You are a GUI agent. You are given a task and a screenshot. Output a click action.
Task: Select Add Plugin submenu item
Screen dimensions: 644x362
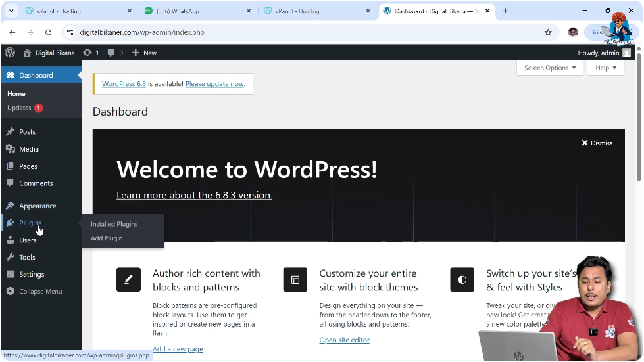[107, 238]
